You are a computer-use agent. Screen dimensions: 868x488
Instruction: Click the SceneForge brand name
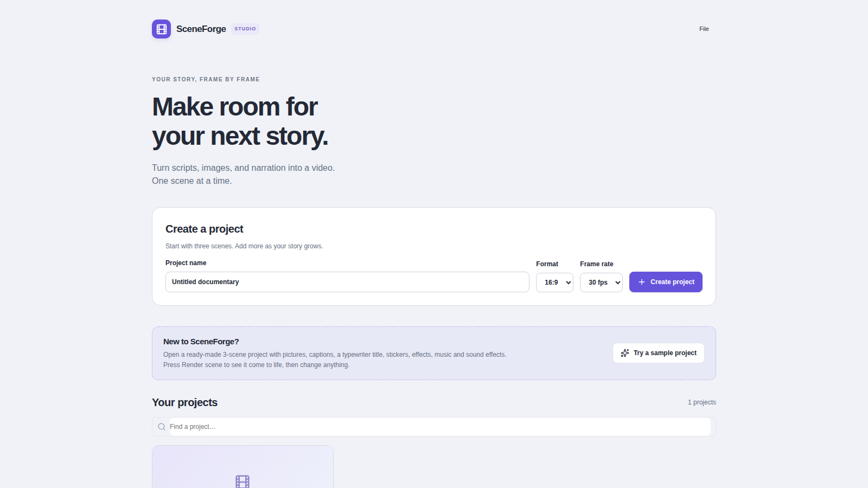(x=201, y=29)
